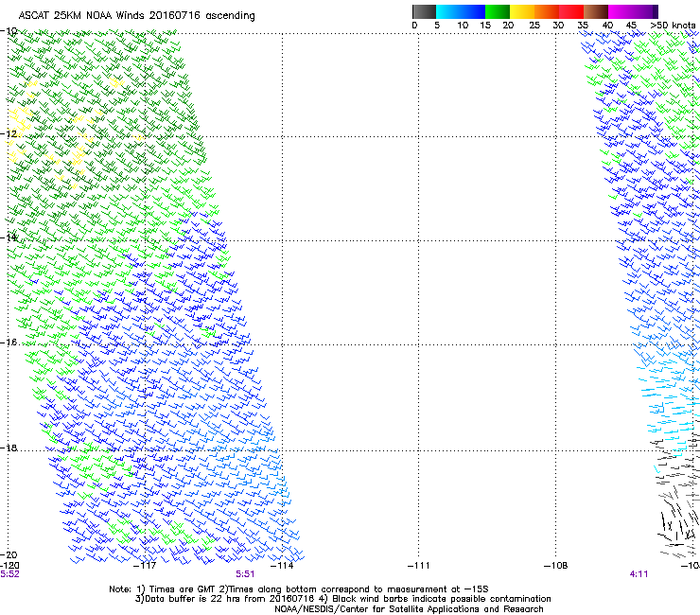
Task: Click the orange 25-30 knots legend segment
Action: tap(547, 11)
